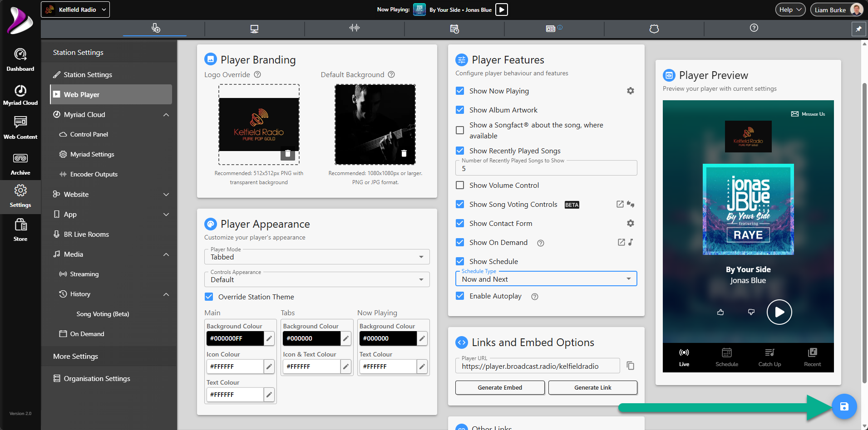Screen dimensions: 868x430
Task: Enable Show Volume Control checkbox
Action: tap(460, 185)
